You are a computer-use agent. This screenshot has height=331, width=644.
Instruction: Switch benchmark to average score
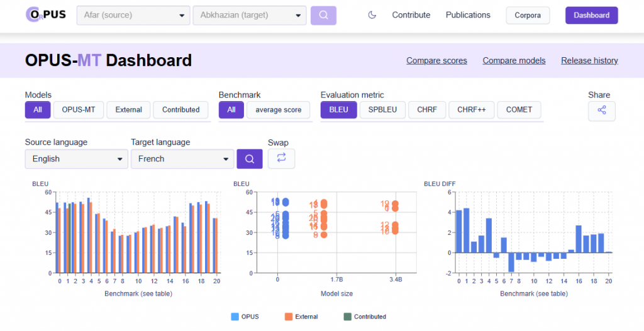(278, 109)
